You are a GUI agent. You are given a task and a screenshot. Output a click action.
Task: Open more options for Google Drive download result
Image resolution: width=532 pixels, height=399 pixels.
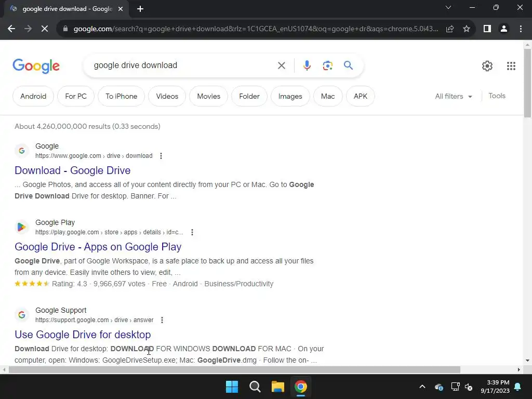161,156
